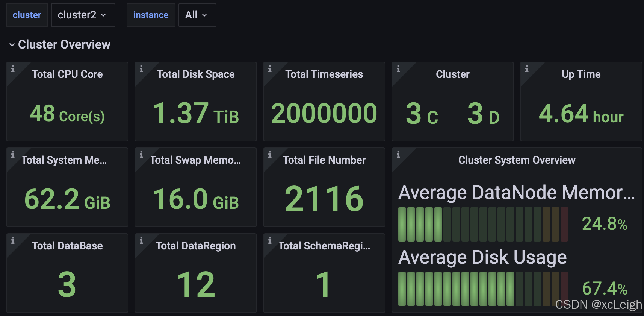This screenshot has width=644, height=316.
Task: Show info icon for Total DataBase panel
Action: pyautogui.click(x=13, y=240)
